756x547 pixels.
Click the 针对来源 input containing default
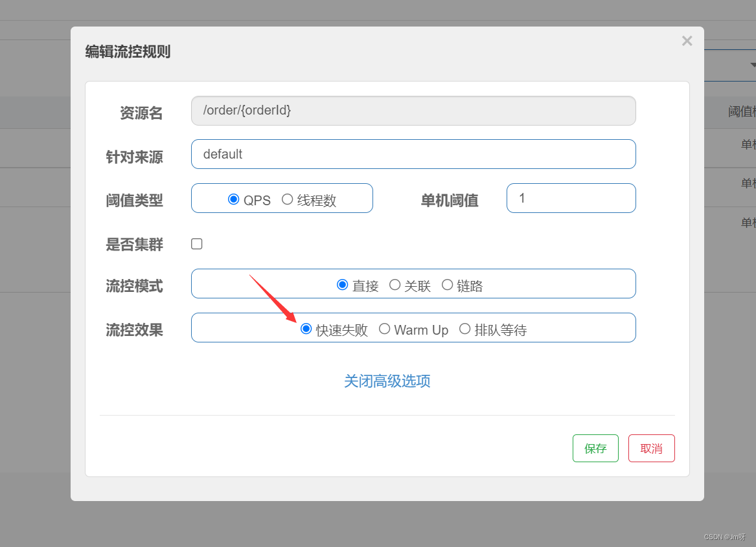tap(413, 154)
